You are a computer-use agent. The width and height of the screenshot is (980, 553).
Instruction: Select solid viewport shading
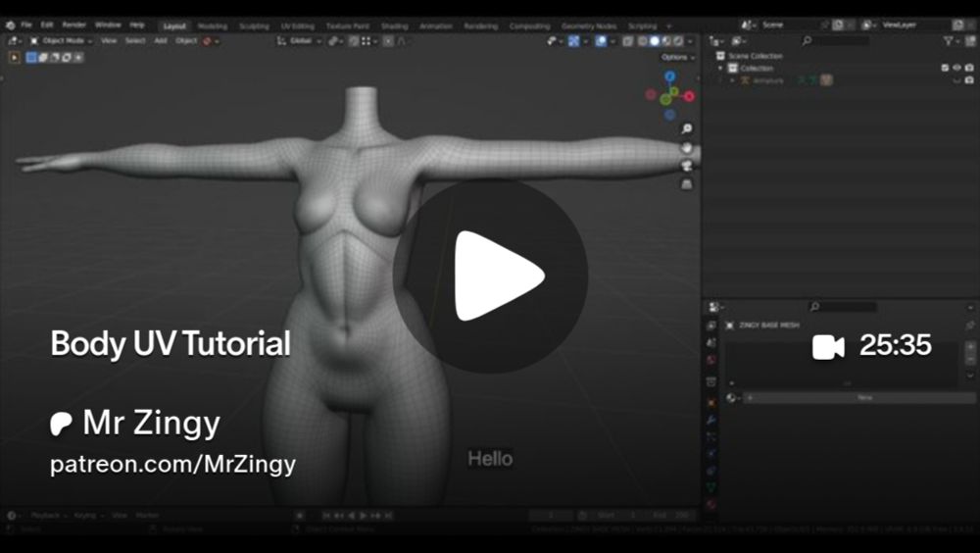[655, 41]
